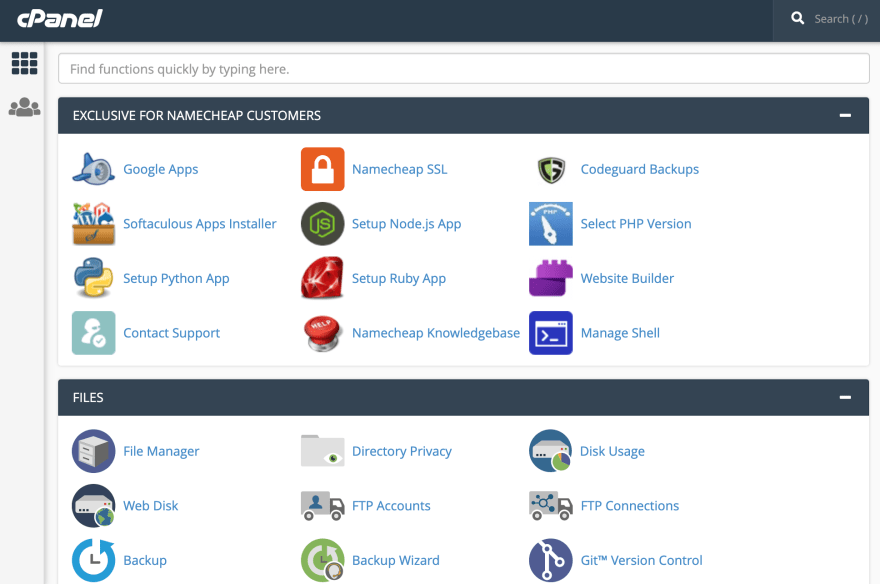Click the magnifier search icon in header
The height and width of the screenshot is (584, 880).
(x=797, y=19)
